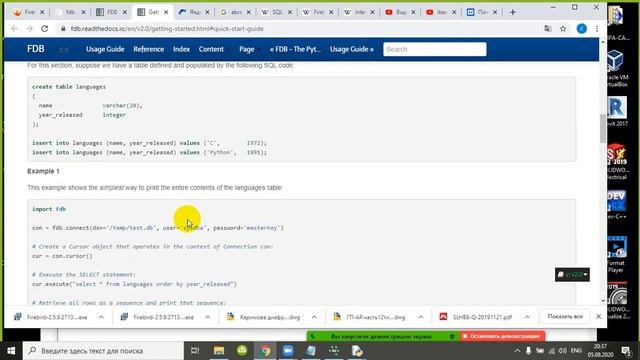Open options for ГП-АР dwg download
Screen dimensions: 640x360
[421, 317]
